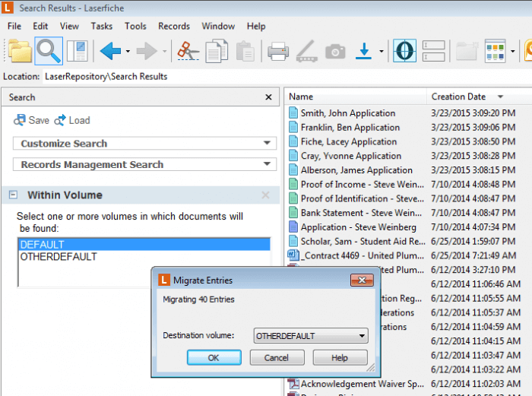Click Help in Migrate Entries dialog
Image resolution: width=532 pixels, height=396 pixels.
340,358
